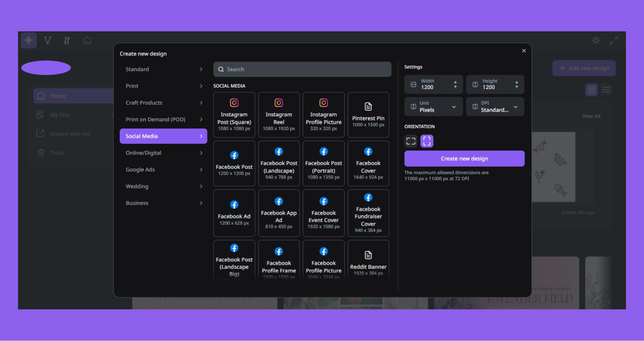Viewport: 644px width, 341px height.
Task: Select the Reddit Banner preset
Action: (368, 260)
